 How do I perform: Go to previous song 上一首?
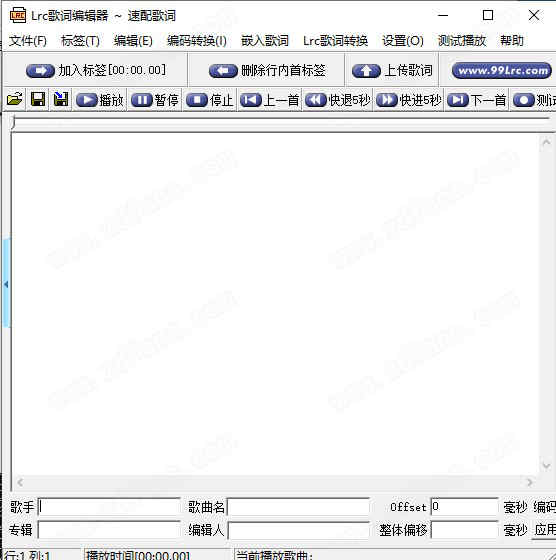tap(270, 100)
